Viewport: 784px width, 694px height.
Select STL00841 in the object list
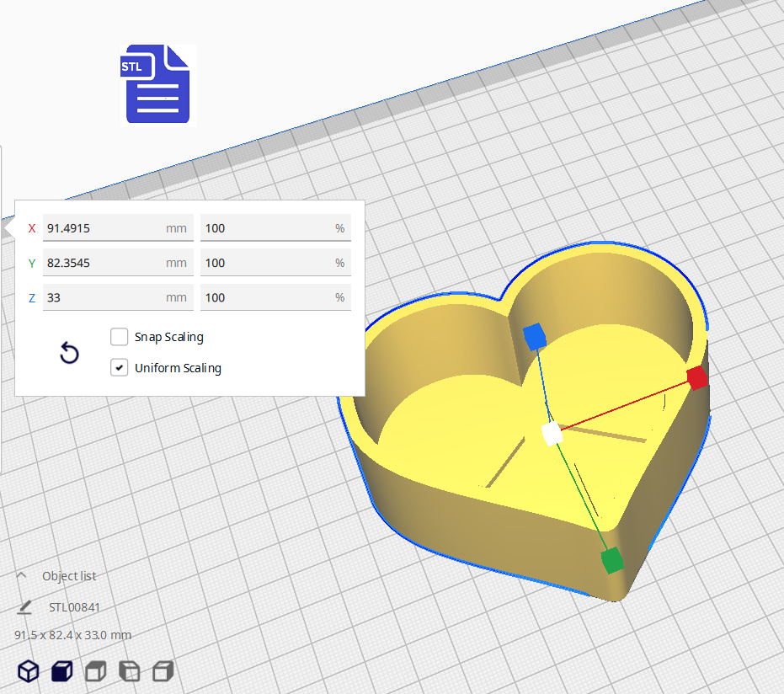74,606
